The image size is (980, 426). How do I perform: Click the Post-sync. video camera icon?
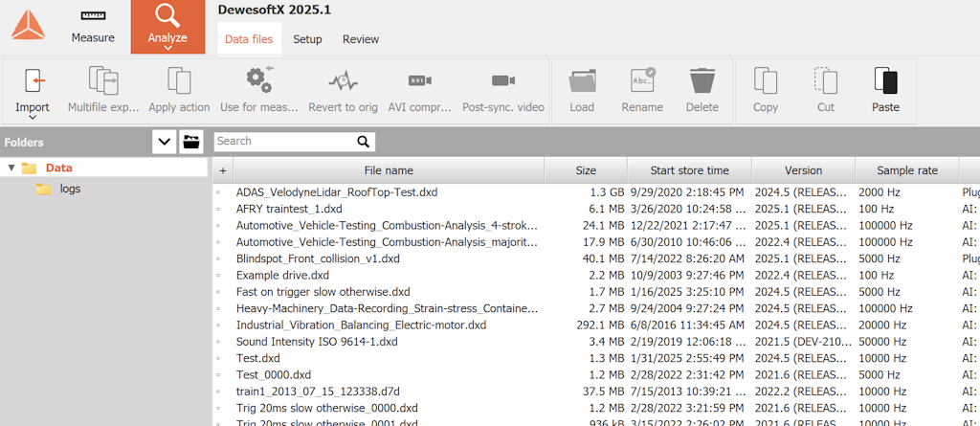[503, 80]
